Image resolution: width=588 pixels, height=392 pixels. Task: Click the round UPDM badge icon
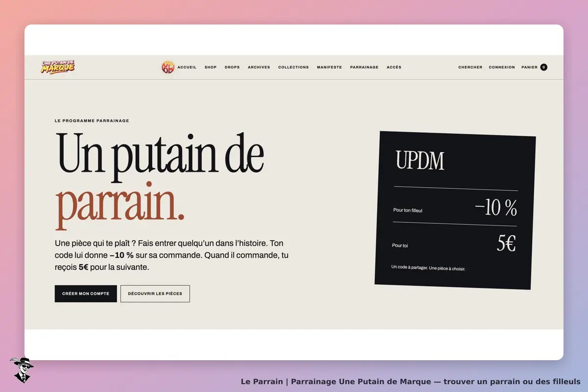[x=168, y=67]
